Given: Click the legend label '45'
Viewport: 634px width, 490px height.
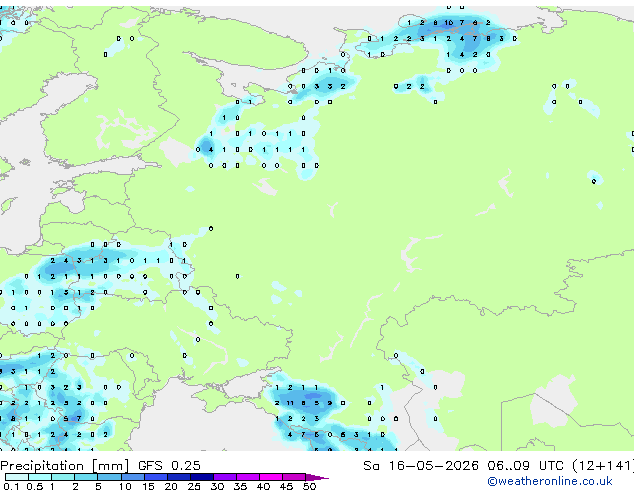Looking at the screenshot, I should click(x=286, y=486).
